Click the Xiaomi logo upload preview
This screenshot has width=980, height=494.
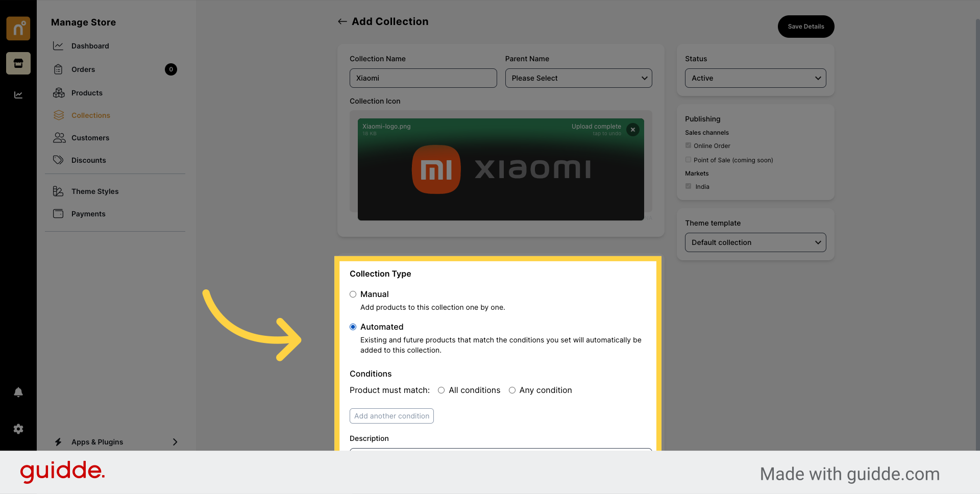point(501,169)
